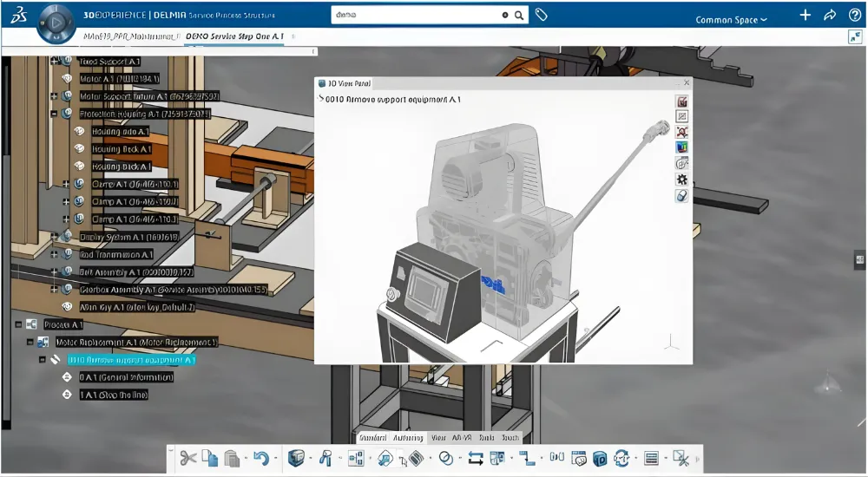Click the share arrow icon in top bar
868x477 pixels.
(829, 16)
